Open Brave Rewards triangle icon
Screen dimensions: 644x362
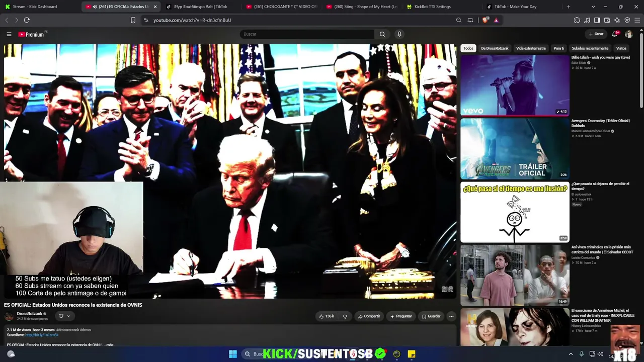pyautogui.click(x=496, y=20)
